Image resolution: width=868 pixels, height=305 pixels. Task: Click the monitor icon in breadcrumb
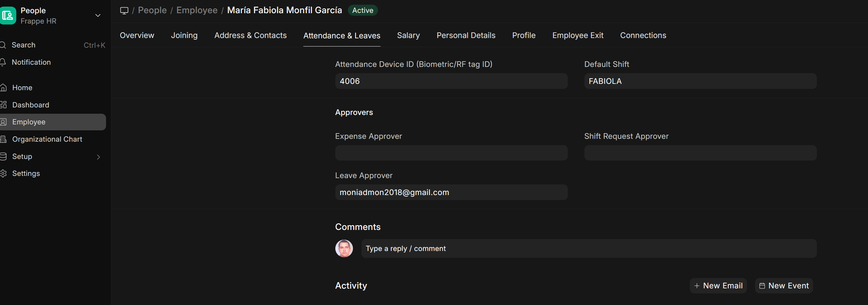[124, 10]
